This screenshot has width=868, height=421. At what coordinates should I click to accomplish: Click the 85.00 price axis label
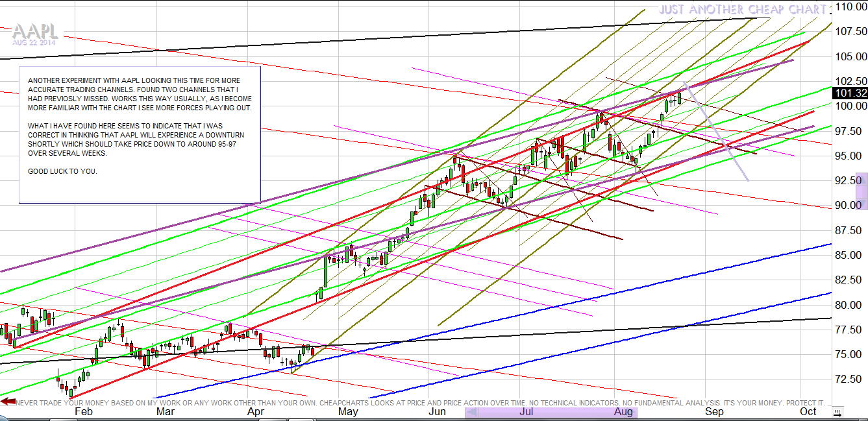coord(850,255)
